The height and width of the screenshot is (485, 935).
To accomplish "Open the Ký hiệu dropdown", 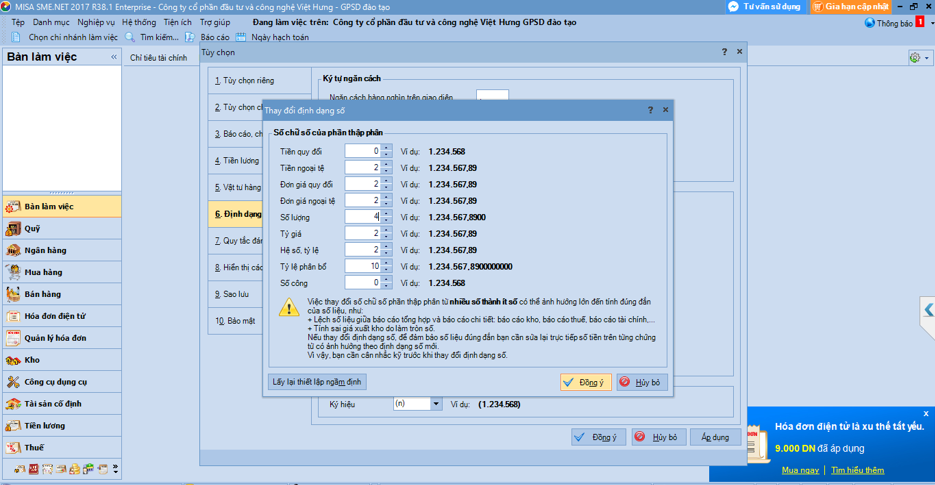I will click(436, 404).
